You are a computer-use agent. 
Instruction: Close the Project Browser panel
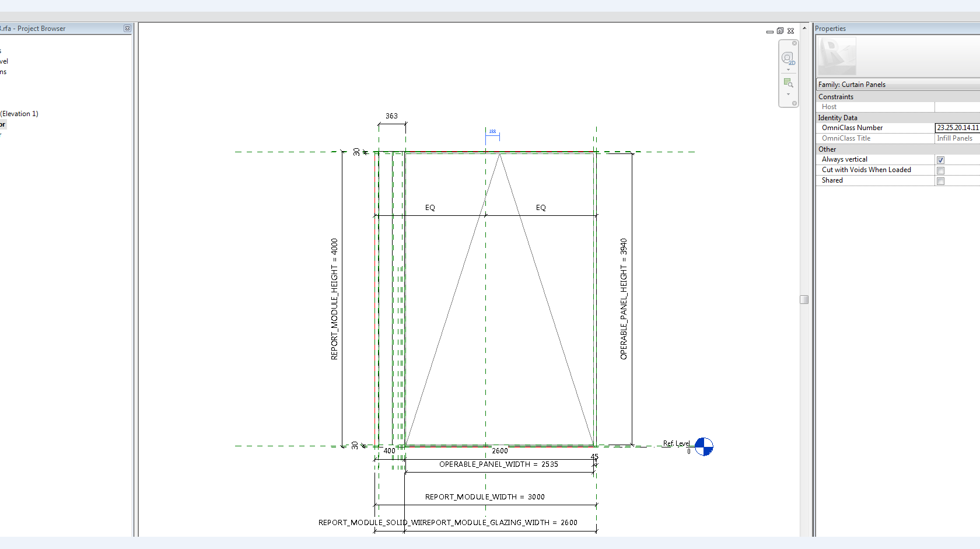coord(127,29)
